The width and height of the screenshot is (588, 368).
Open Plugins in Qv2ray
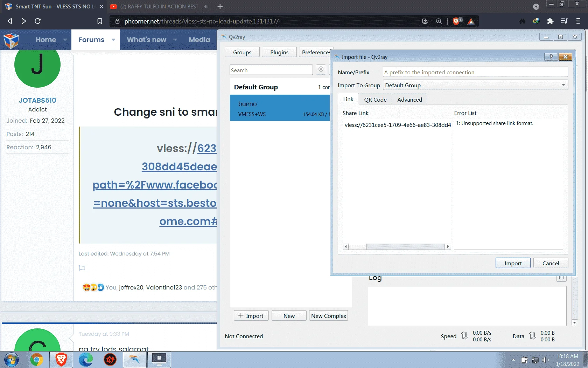(x=279, y=52)
